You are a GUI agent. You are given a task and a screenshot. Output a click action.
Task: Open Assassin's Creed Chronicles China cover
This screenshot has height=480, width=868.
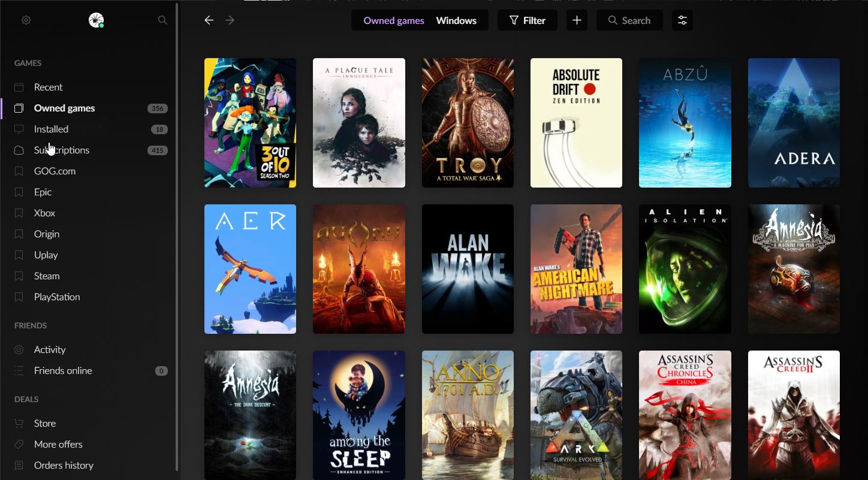click(685, 415)
